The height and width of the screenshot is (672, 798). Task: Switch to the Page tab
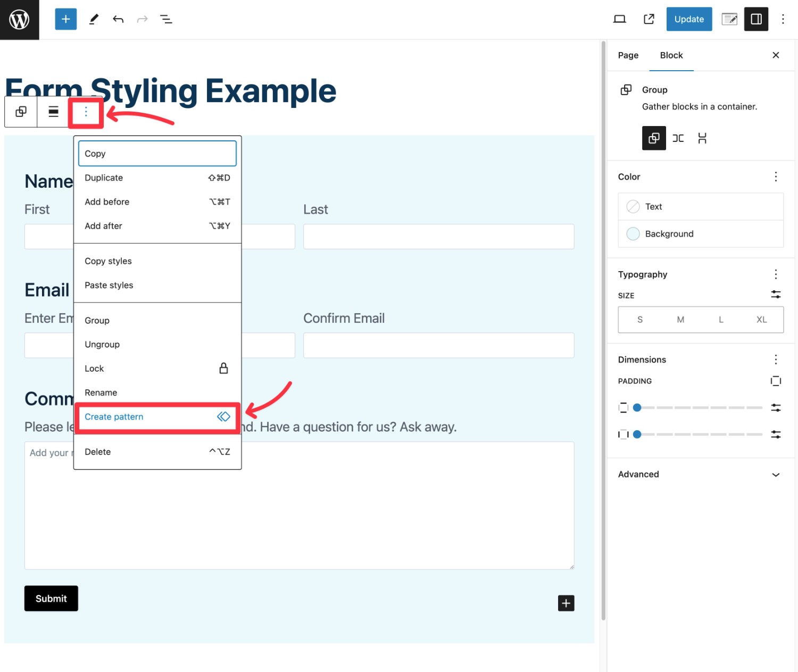[x=627, y=55]
